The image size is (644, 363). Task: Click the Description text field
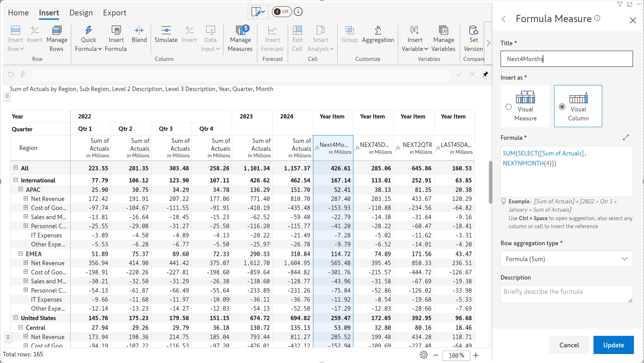566,294
